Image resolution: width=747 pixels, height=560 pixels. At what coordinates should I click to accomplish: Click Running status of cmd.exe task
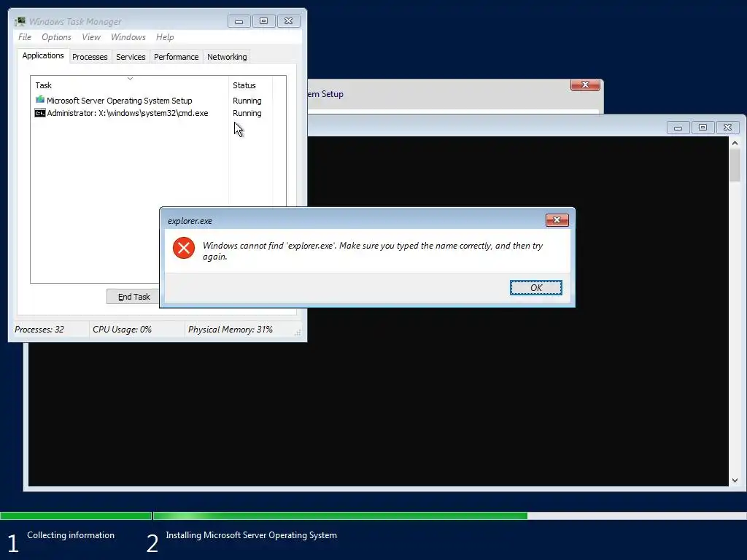point(247,113)
